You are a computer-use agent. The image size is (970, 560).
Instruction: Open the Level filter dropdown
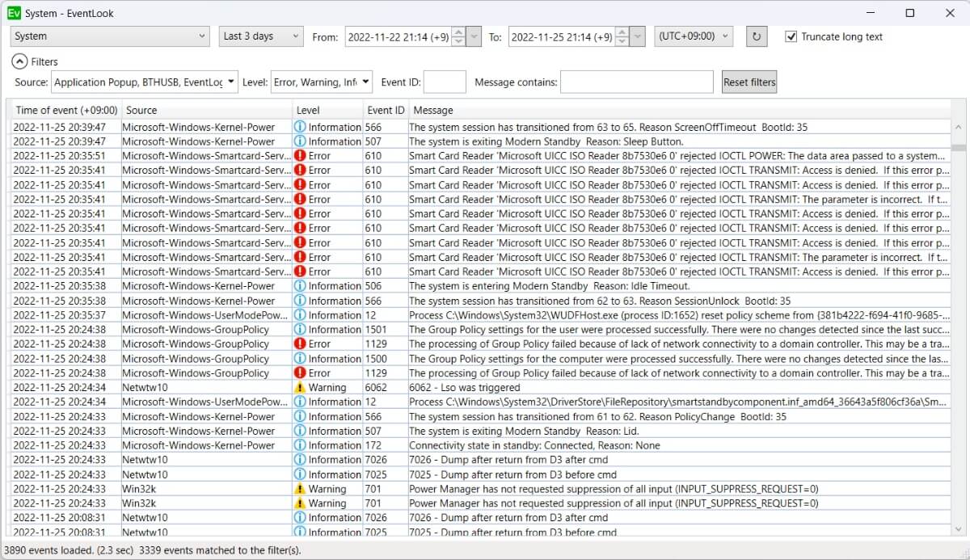pyautogui.click(x=322, y=82)
